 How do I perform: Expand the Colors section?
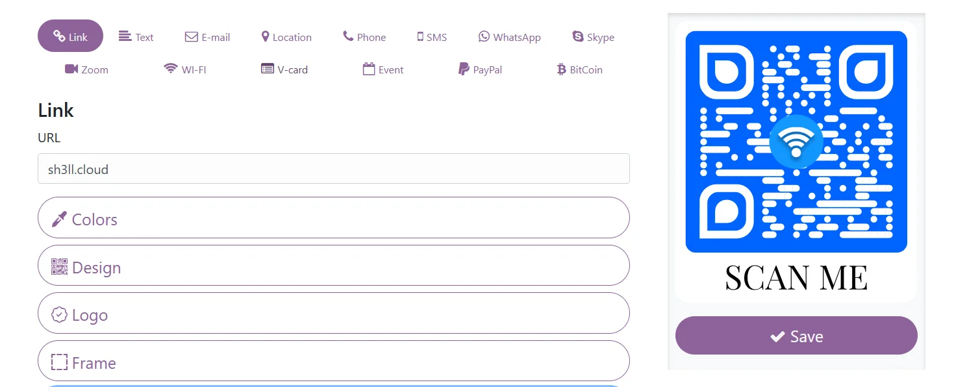click(x=334, y=218)
